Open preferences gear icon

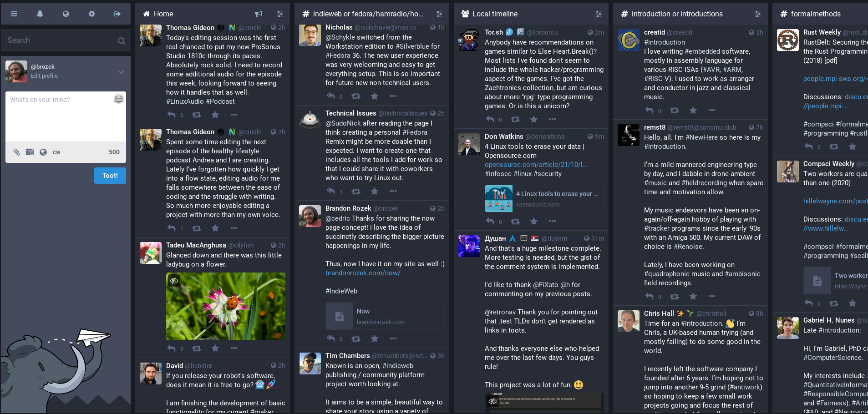click(x=91, y=14)
